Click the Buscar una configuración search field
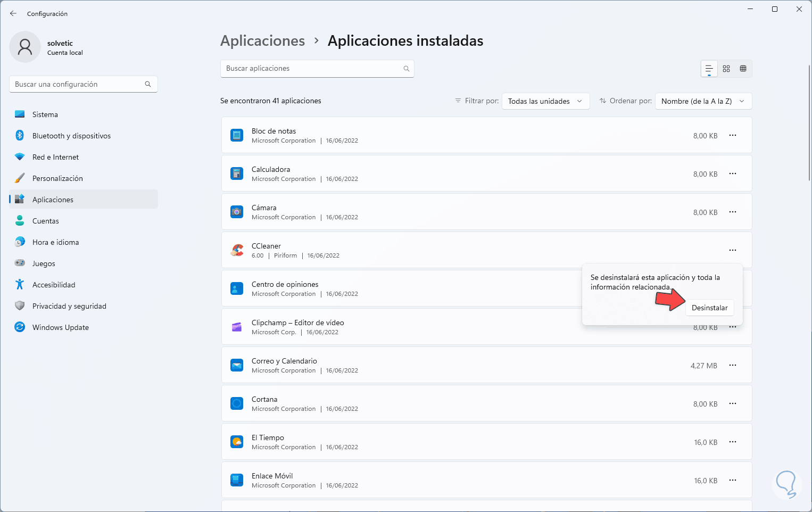Screen dimensions: 812x512 pos(77,84)
